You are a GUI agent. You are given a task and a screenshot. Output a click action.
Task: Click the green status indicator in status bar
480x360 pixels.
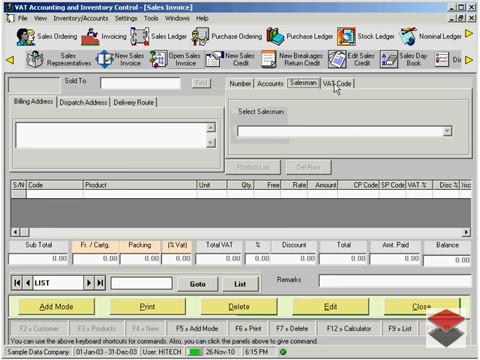click(x=283, y=352)
